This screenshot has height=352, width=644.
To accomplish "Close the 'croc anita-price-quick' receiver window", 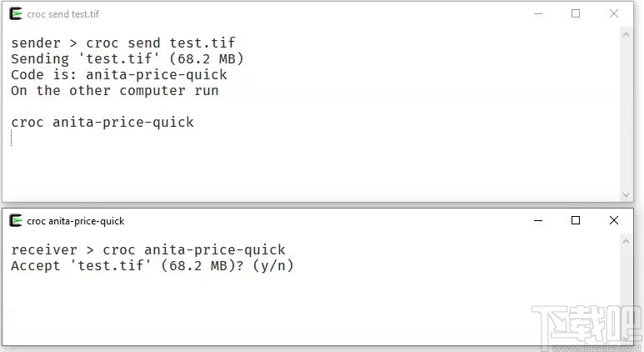I will coord(614,221).
